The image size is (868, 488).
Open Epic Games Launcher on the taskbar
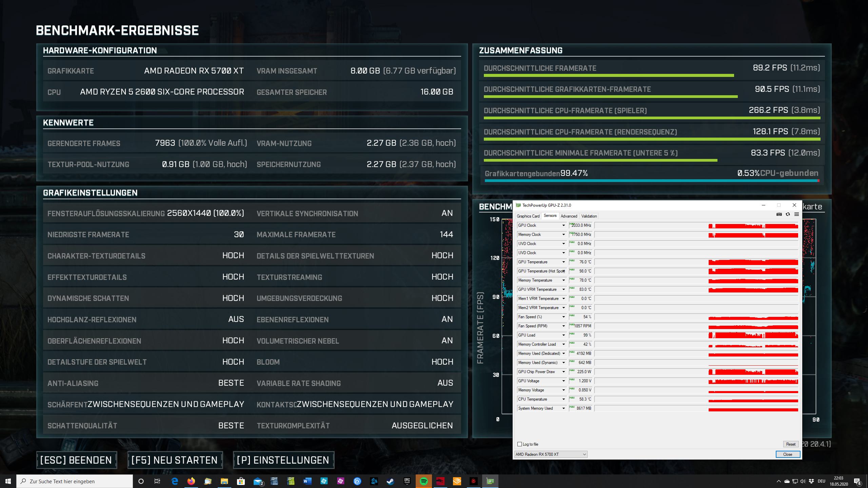click(x=407, y=481)
